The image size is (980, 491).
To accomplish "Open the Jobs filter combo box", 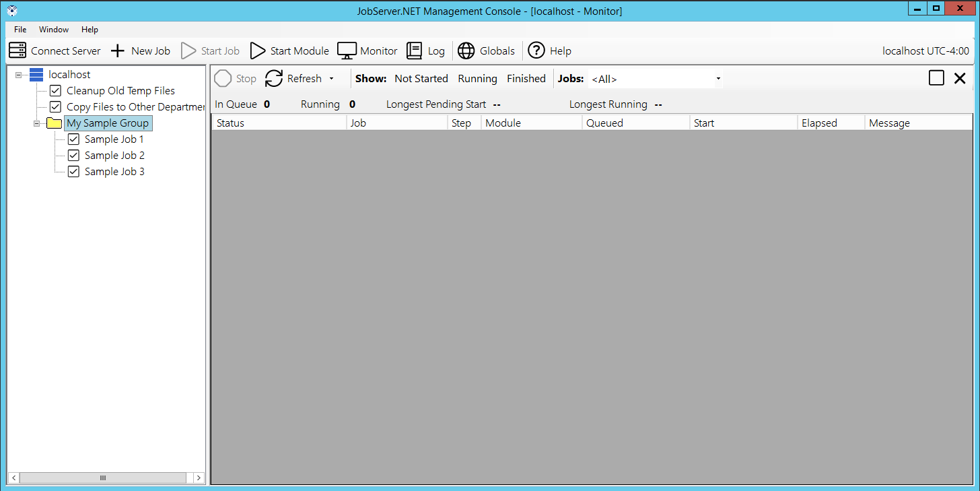I will [655, 79].
